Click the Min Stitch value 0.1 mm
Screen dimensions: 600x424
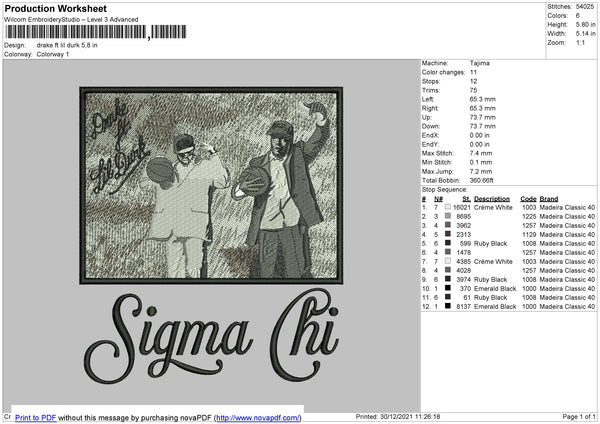(x=481, y=162)
